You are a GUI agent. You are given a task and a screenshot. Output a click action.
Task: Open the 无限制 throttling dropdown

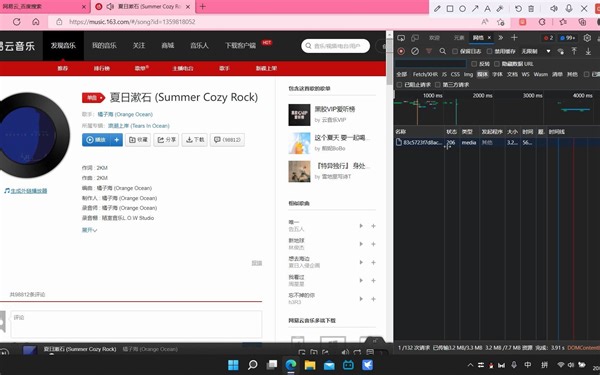click(535, 51)
